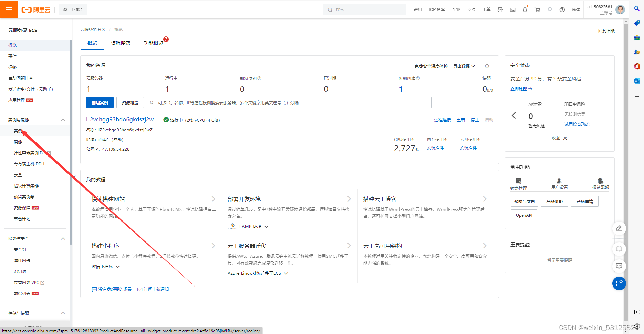Screen dimensions: 644x334
Task: Click the floating documentation book icon
Action: 619,249
